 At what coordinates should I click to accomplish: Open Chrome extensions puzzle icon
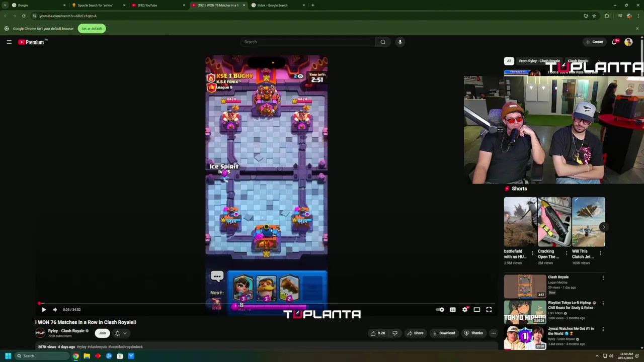(607, 16)
